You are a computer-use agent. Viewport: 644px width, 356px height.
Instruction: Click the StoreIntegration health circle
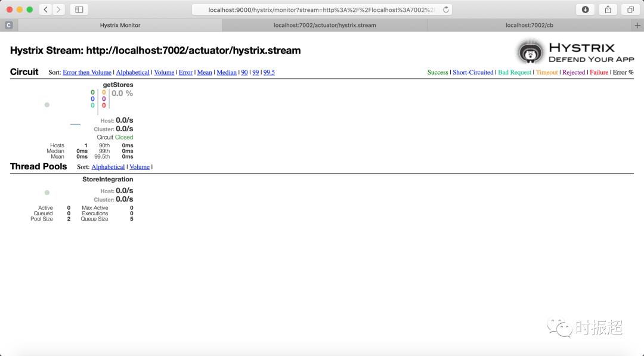[47, 193]
